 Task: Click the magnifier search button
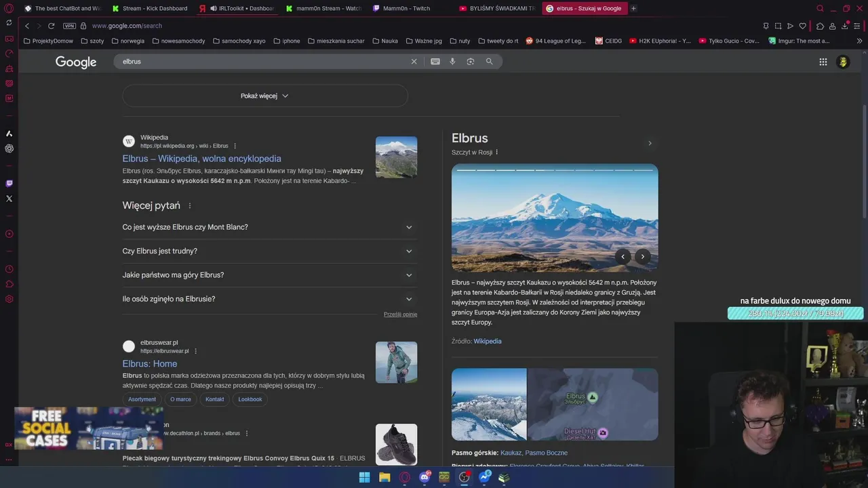coord(489,62)
